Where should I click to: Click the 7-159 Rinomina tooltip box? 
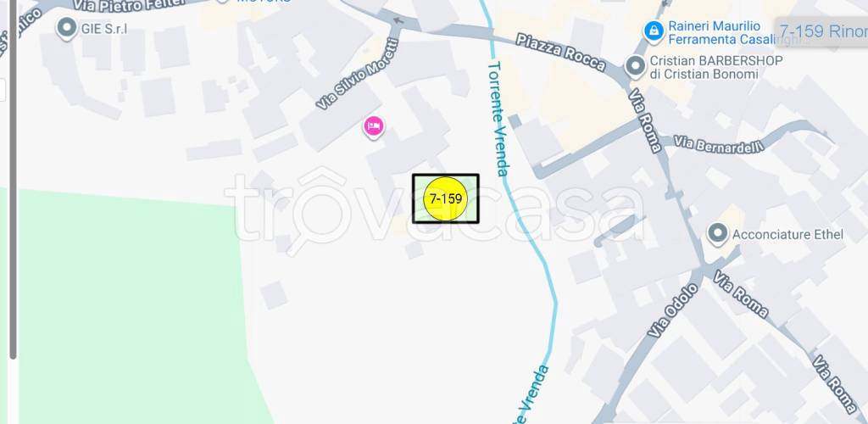pyautogui.click(x=821, y=31)
